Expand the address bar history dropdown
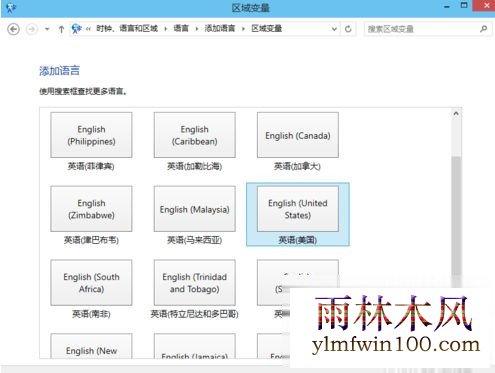 (x=334, y=29)
